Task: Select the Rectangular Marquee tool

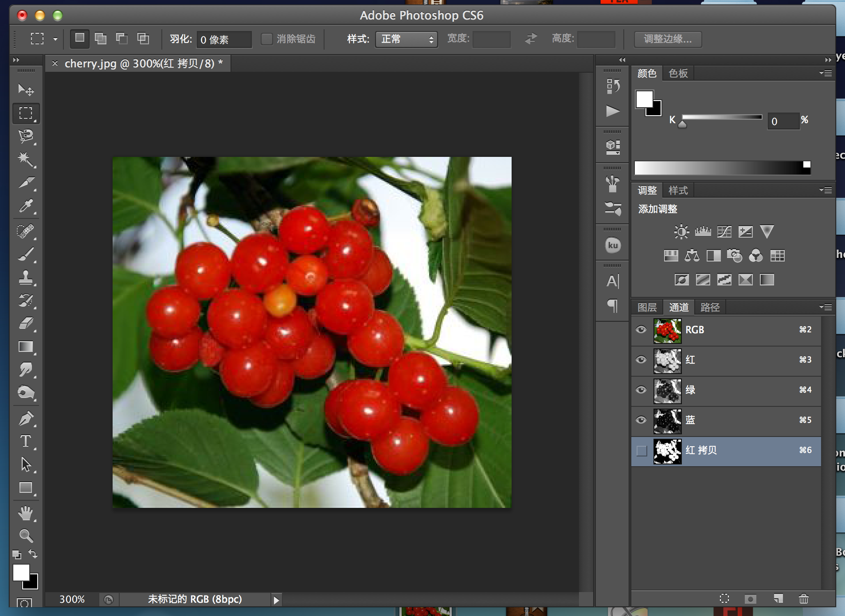Action: click(26, 113)
